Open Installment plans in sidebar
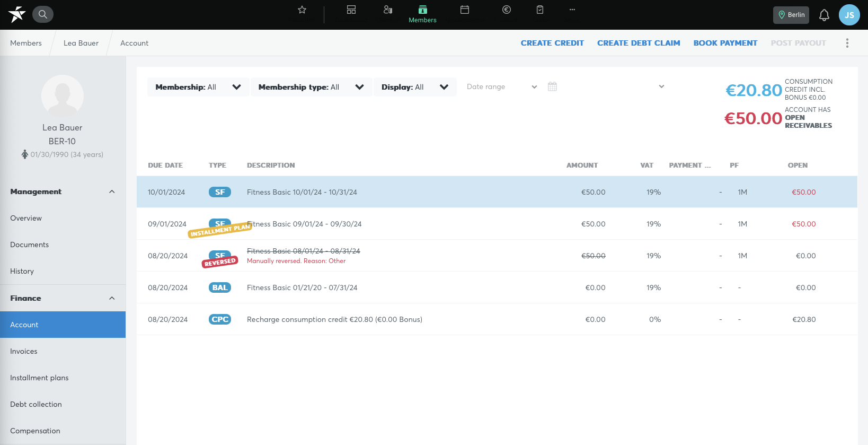Image resolution: width=868 pixels, height=445 pixels. 63,378
